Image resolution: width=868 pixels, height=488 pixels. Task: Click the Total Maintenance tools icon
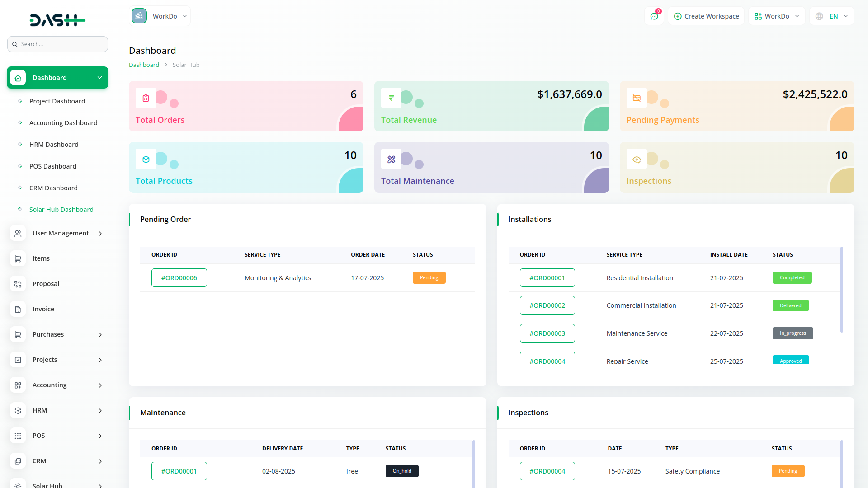[x=391, y=160]
